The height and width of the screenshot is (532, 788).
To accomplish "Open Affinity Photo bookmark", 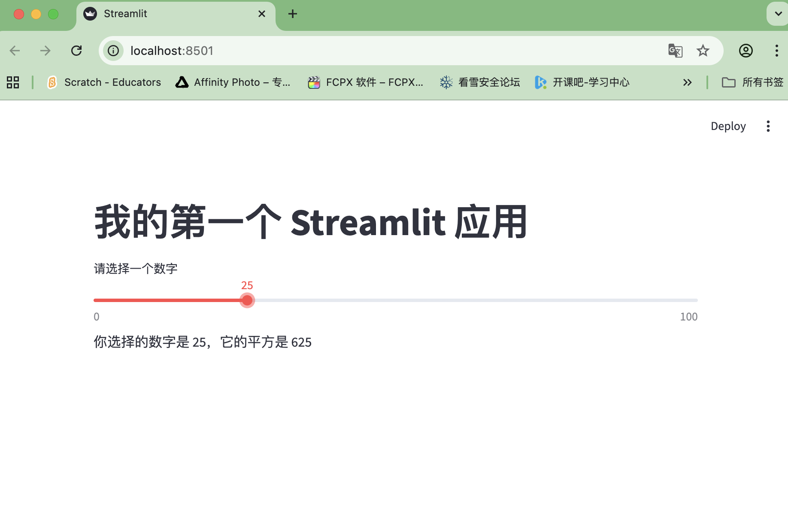I will tap(233, 82).
